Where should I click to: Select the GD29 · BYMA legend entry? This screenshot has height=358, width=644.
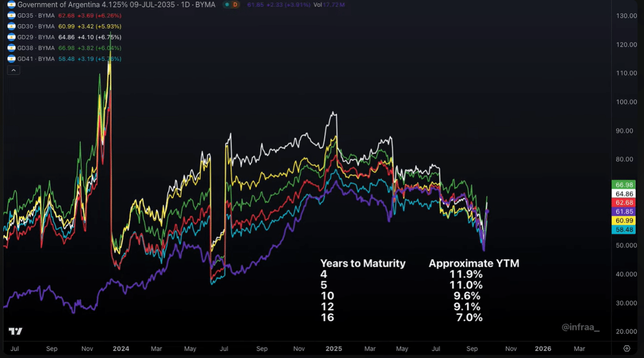point(36,37)
